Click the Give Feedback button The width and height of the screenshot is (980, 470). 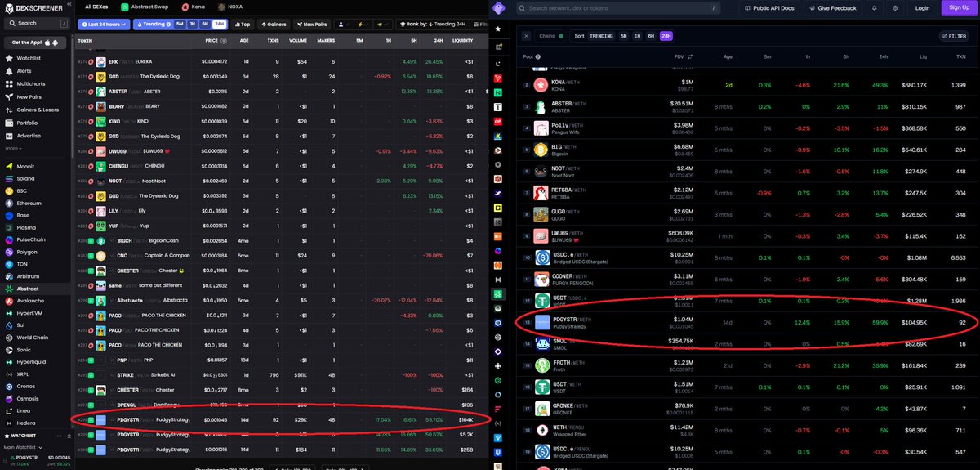831,7
